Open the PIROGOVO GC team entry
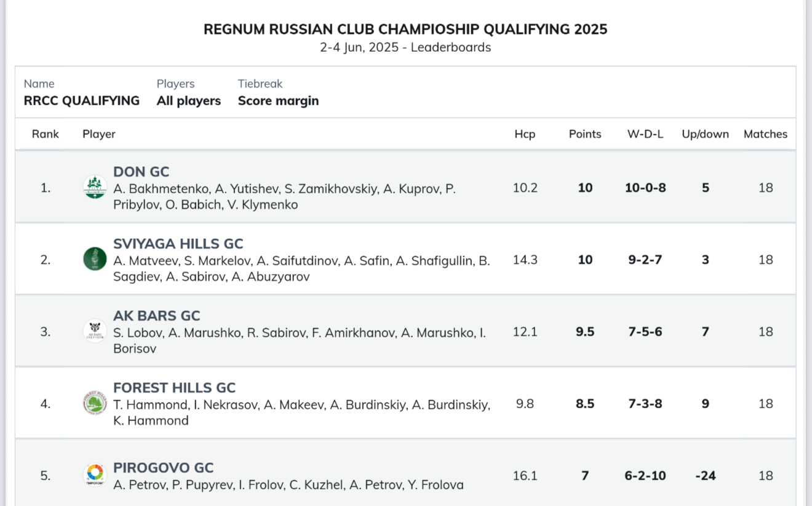Viewport: 812px width, 506px height. (164, 468)
